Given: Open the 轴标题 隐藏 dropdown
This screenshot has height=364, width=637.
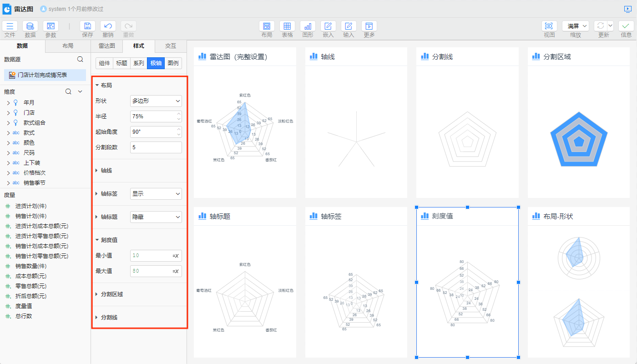Looking at the screenshot, I should 156,217.
